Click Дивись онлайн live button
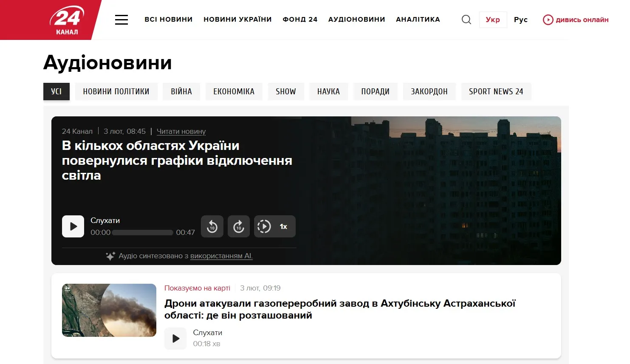Screen dimensions: 630x364 (x=576, y=20)
